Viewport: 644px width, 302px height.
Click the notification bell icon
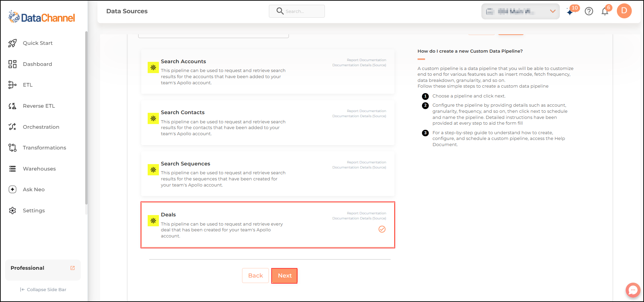click(x=605, y=12)
